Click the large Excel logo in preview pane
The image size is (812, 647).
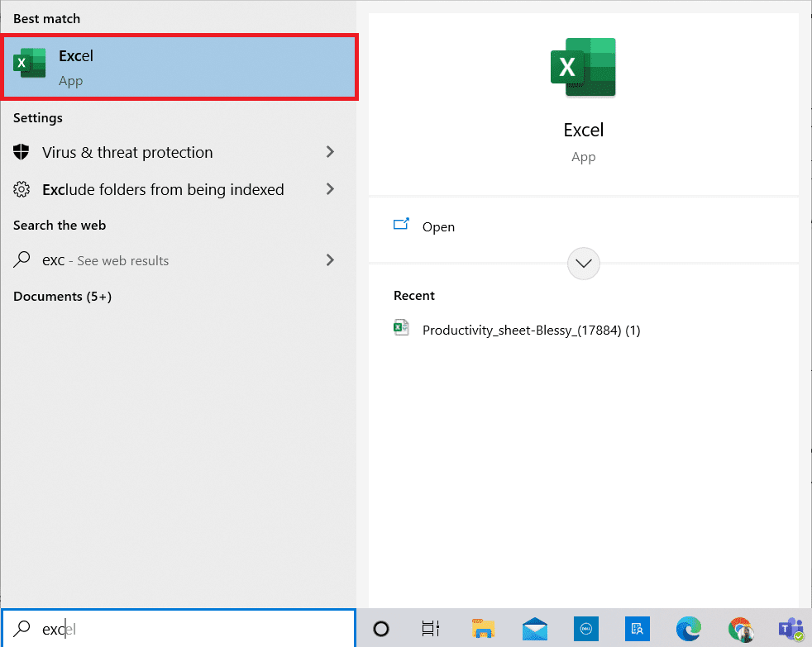(584, 68)
